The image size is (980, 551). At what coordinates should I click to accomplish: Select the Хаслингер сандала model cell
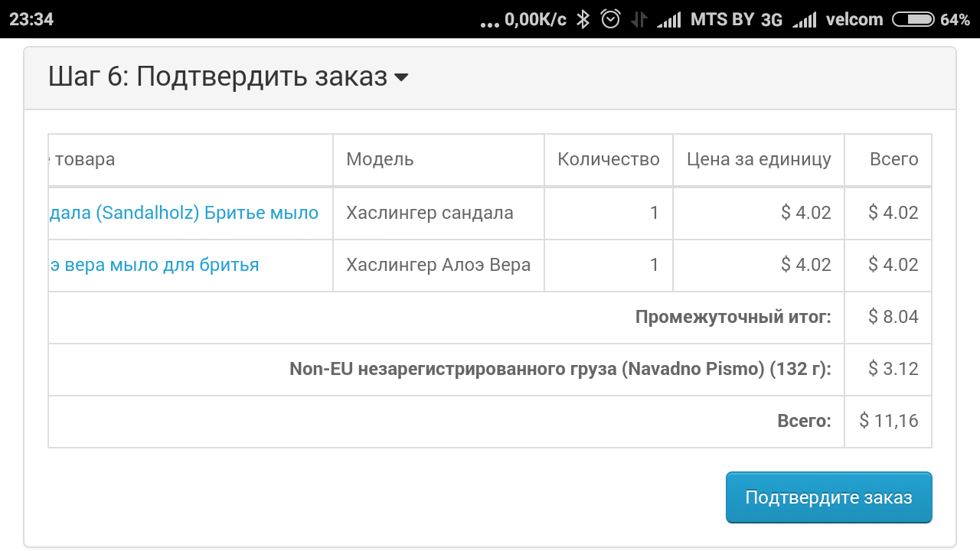pos(430,213)
